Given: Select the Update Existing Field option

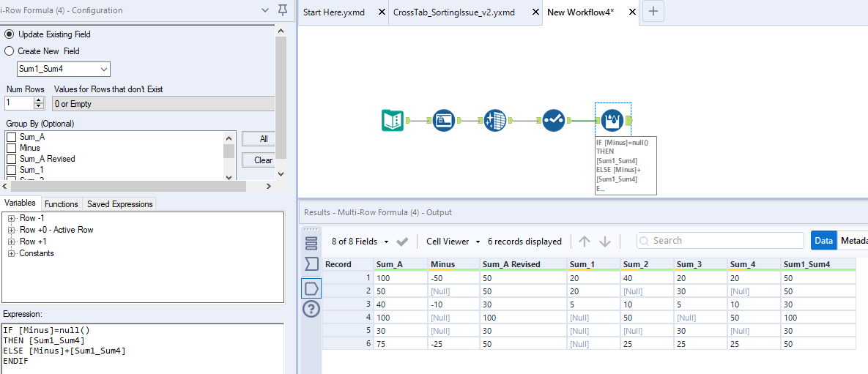Looking at the screenshot, I should pos(10,34).
